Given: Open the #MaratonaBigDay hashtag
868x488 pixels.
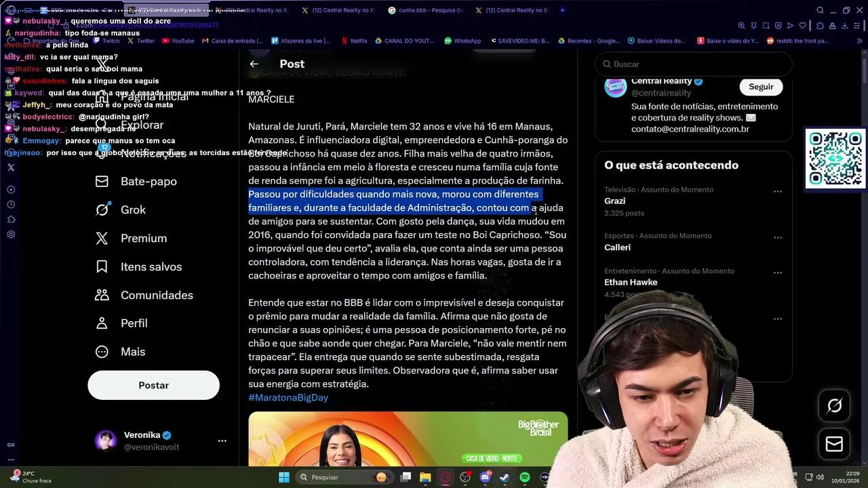Looking at the screenshot, I should point(288,398).
